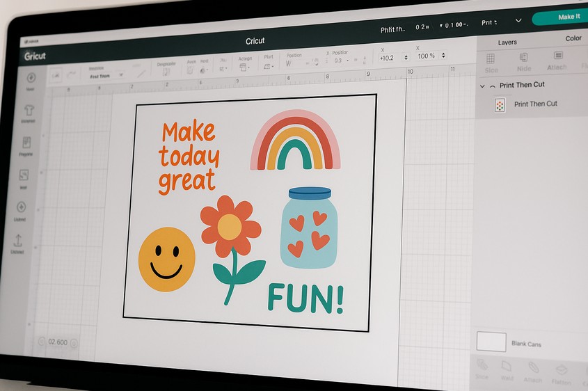Image resolution: width=588 pixels, height=391 pixels.
Task: Click the X position field showing 10.2
Action: point(388,57)
